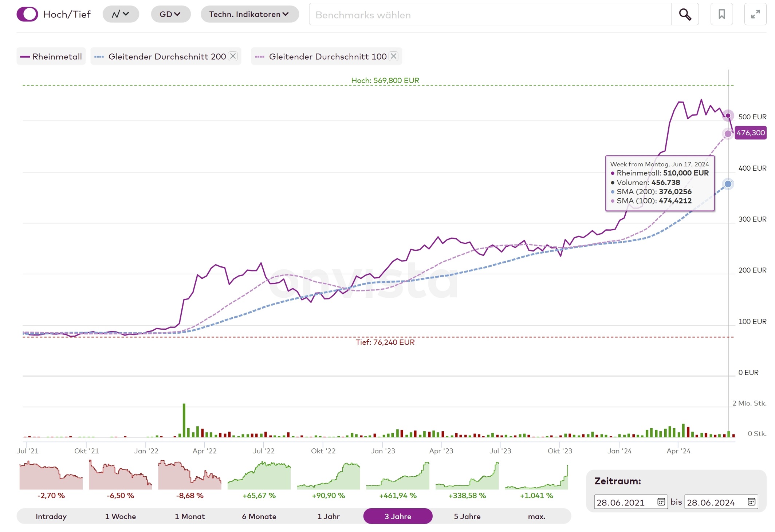Remove Gleitender Durchschnitt 200 with its X
This screenshot has width=775, height=532.
(x=233, y=56)
